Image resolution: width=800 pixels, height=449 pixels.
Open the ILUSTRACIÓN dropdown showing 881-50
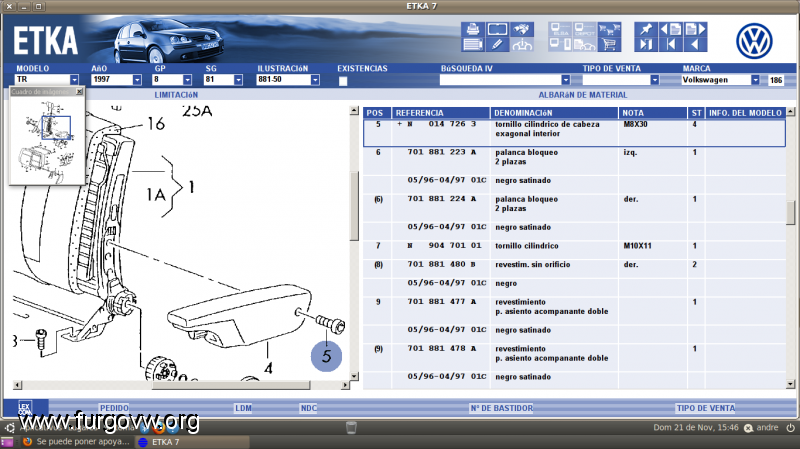click(x=315, y=80)
